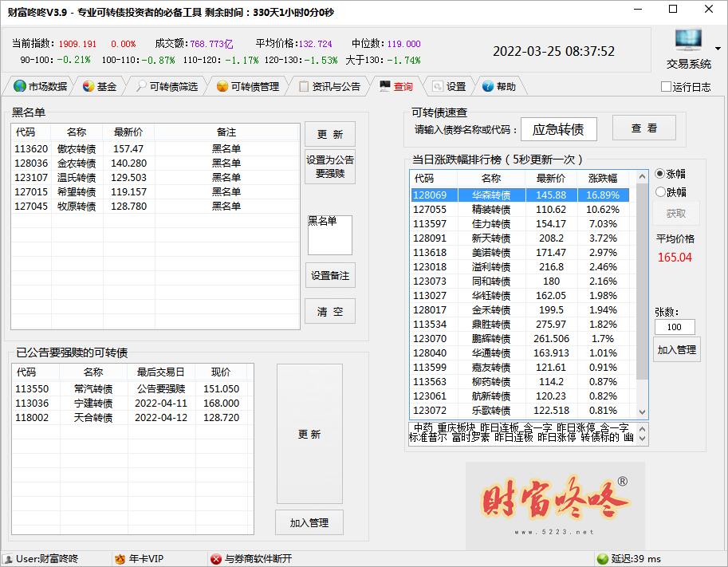This screenshot has height=567, width=728.
Task: Click the large 更新 button beside redemption list
Action: pos(309,434)
